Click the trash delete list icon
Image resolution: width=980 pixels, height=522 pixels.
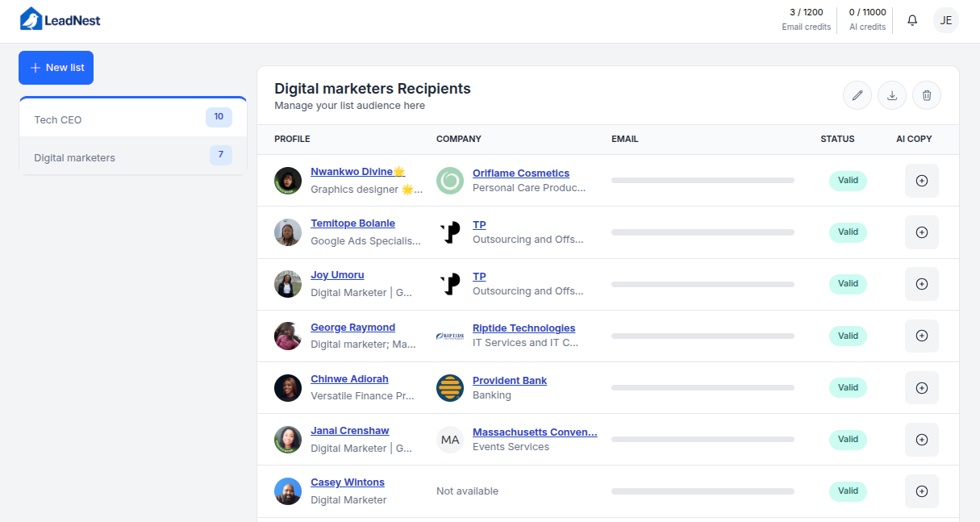pyautogui.click(x=927, y=96)
